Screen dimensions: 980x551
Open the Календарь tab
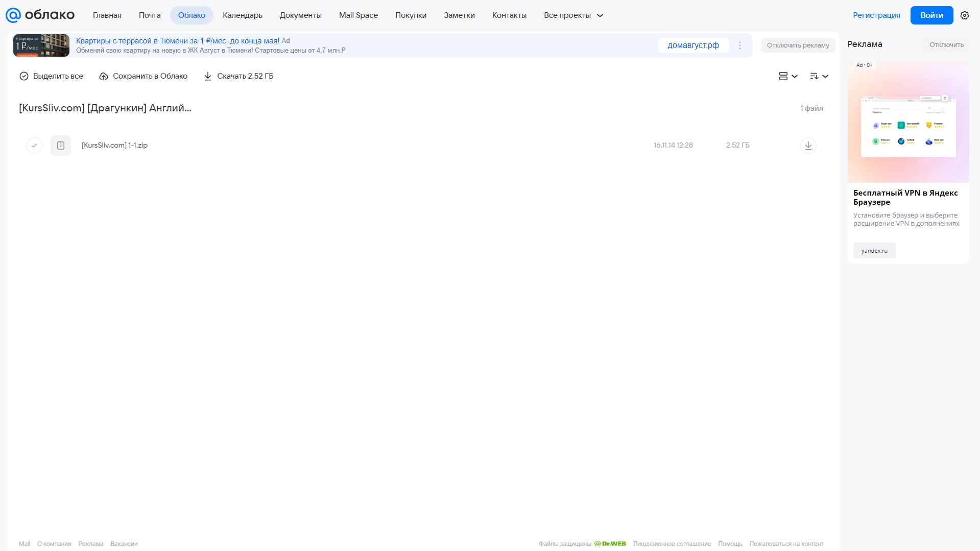point(243,15)
